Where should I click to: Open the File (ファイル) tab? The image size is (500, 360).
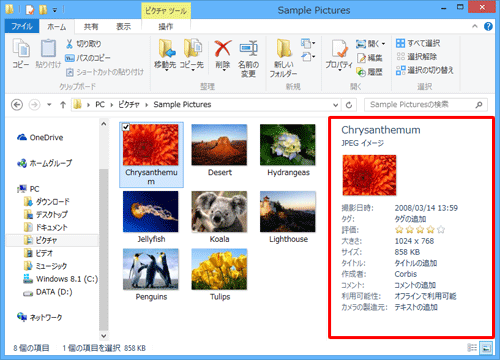(x=22, y=26)
